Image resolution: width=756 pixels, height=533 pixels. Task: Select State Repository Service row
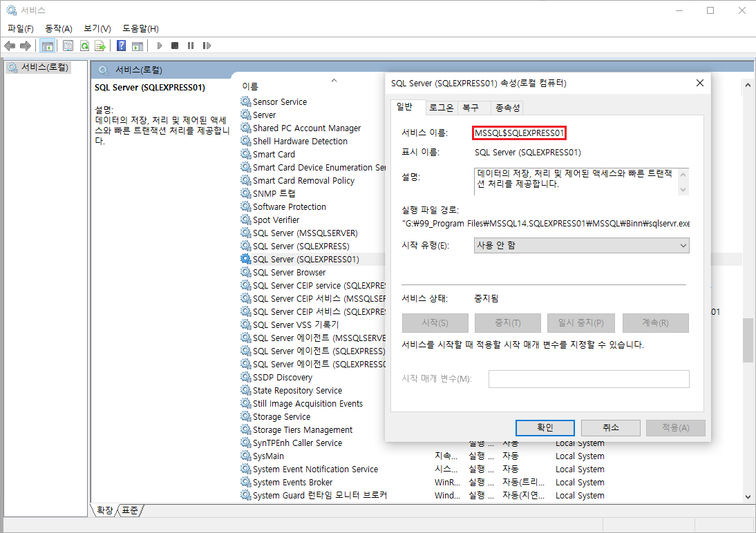tap(297, 390)
